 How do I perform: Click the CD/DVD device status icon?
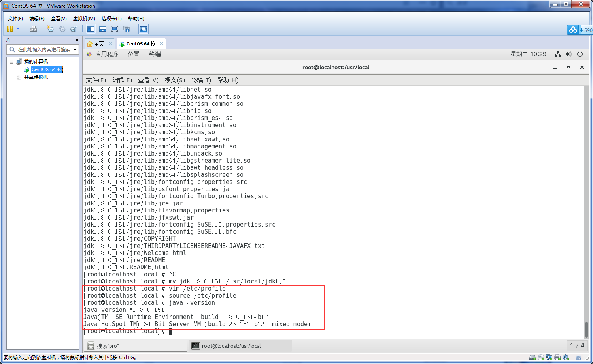pyautogui.click(x=541, y=357)
